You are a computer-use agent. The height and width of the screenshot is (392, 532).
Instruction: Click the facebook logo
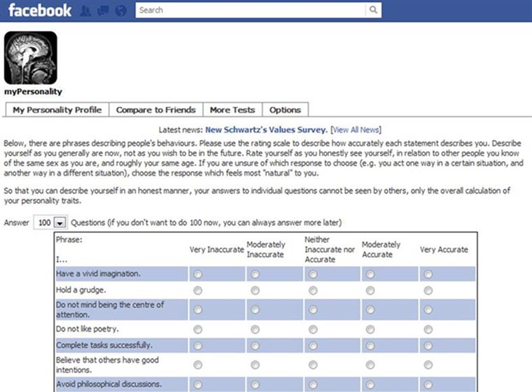click(40, 10)
